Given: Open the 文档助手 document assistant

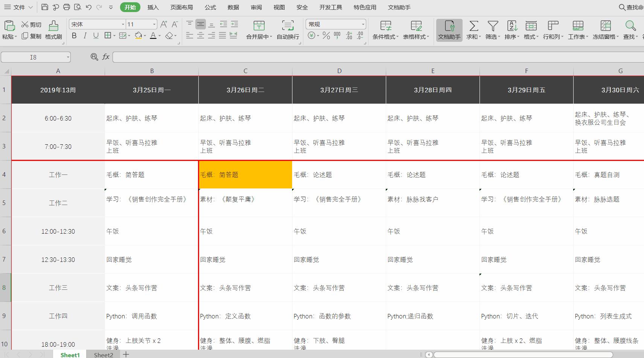Looking at the screenshot, I should pos(449,30).
